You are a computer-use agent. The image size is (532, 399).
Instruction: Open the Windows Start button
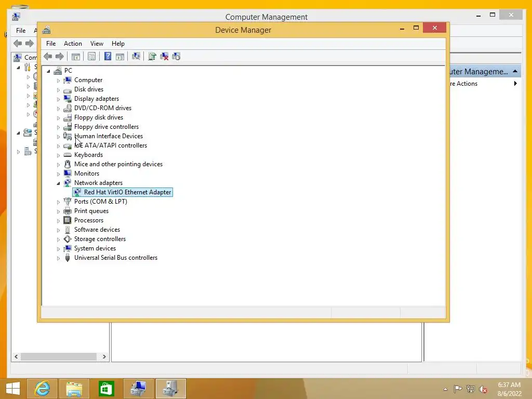pos(13,389)
